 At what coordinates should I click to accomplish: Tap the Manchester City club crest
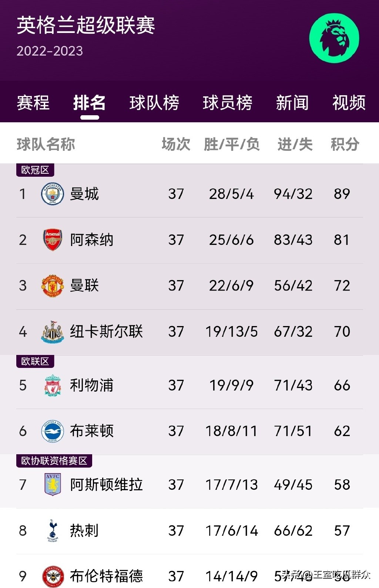[x=53, y=194]
